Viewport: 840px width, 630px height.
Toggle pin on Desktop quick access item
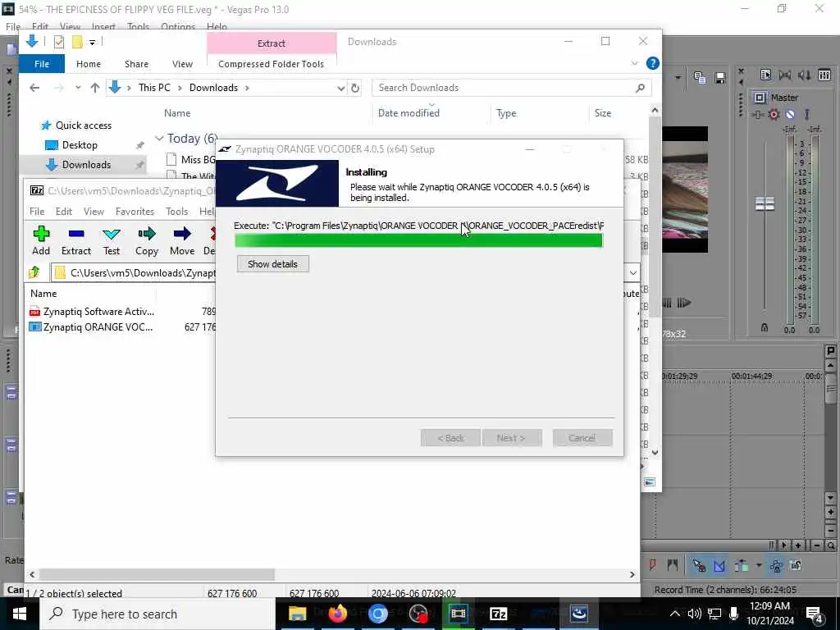point(139,145)
